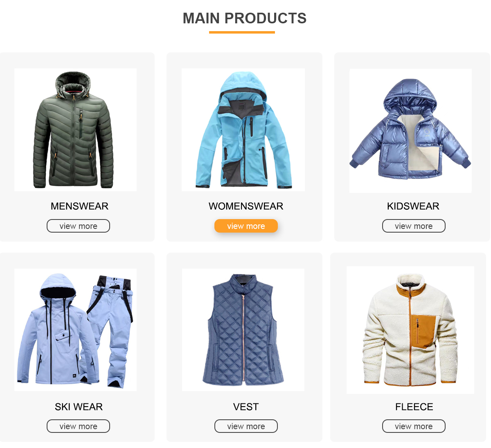
Task: Click the orange underline below the heading
Action: [x=242, y=32]
